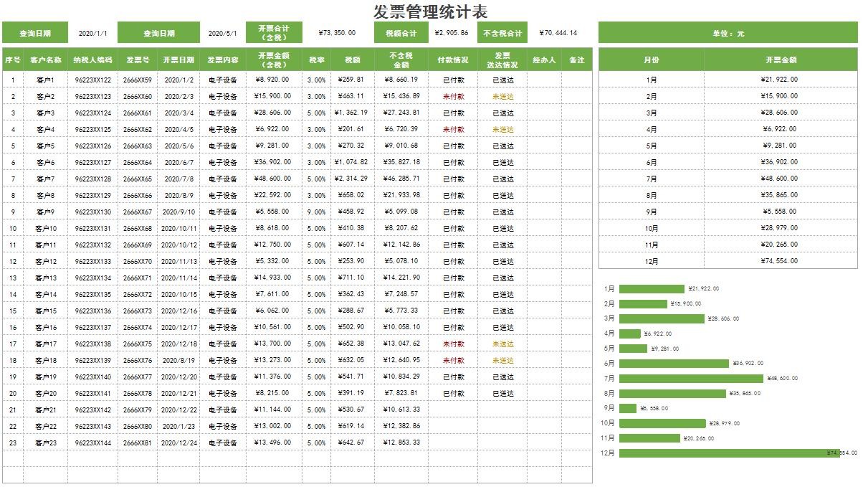The width and height of the screenshot is (868, 487).
Task: Select the 税额合计 value ¥2,905.86
Action: click(452, 33)
